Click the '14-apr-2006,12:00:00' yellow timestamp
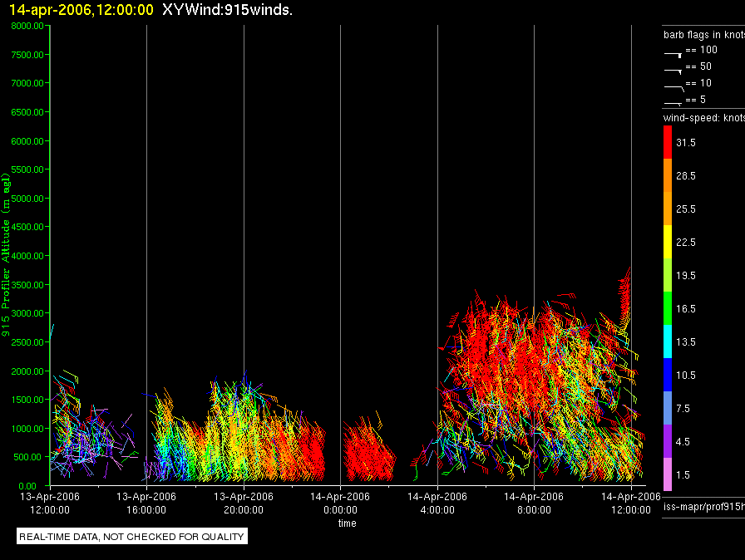This screenshot has height=560, width=745. click(x=81, y=10)
